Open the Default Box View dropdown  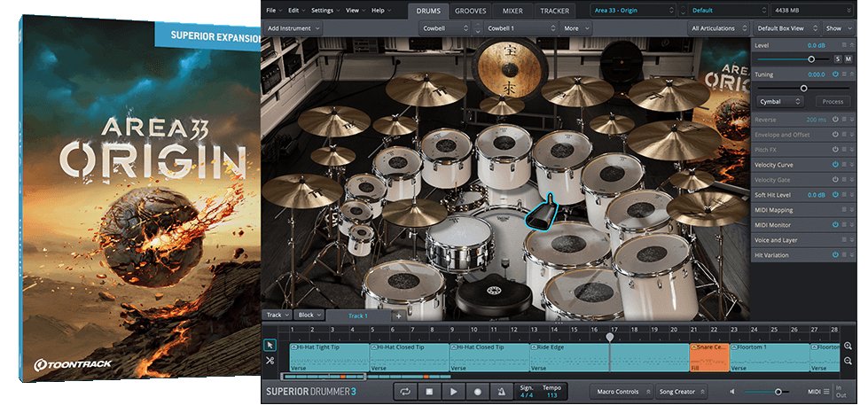(786, 28)
